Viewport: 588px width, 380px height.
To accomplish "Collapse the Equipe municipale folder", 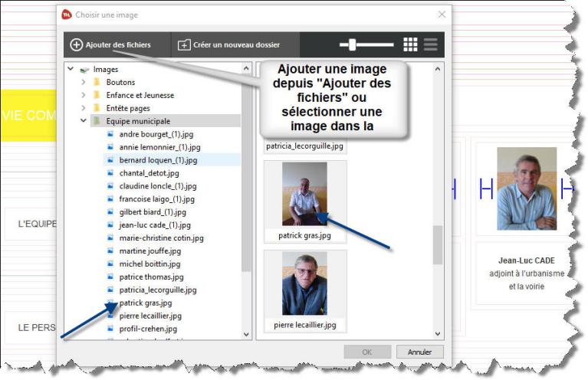I will click(83, 121).
